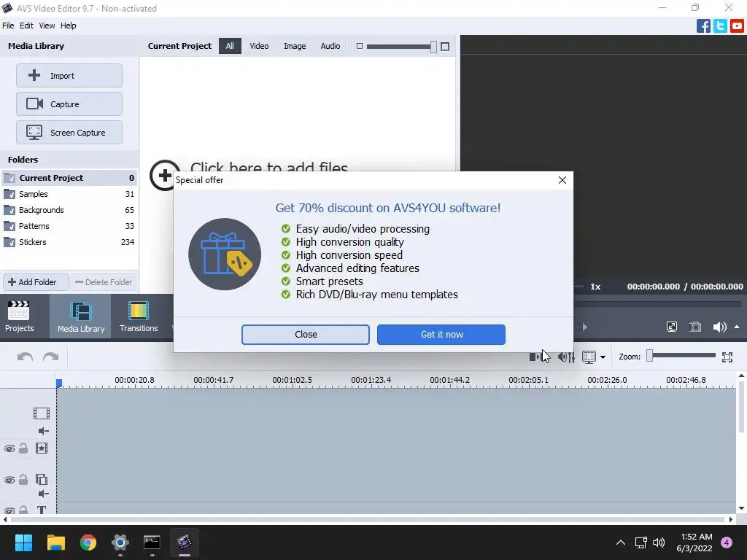Viewport: 747px width, 560px height.
Task: Select the video overlay track icon
Action: (x=42, y=479)
